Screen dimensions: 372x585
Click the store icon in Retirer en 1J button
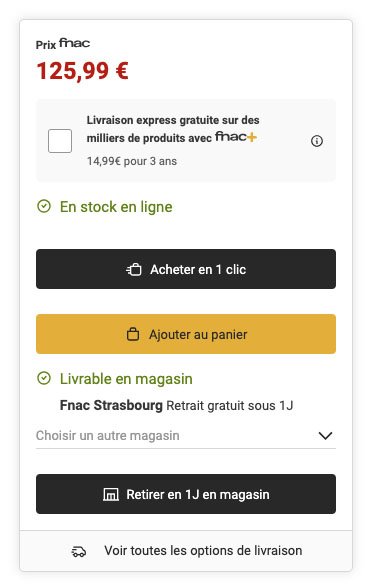(111, 494)
